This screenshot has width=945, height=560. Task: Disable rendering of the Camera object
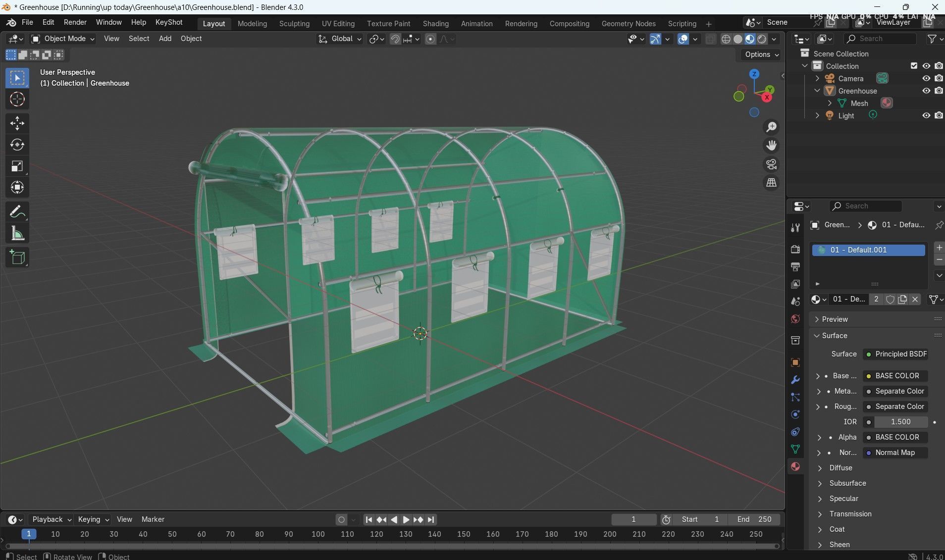(x=939, y=78)
